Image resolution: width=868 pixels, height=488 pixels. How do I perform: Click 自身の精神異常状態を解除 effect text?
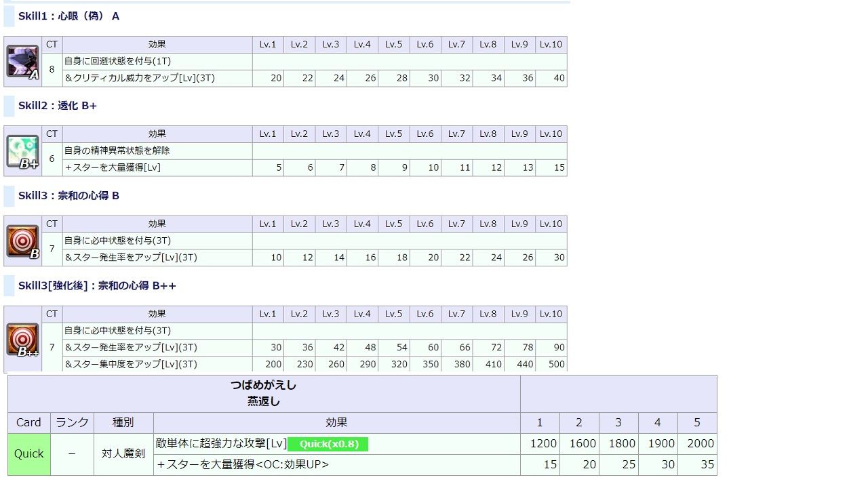pyautogui.click(x=117, y=150)
